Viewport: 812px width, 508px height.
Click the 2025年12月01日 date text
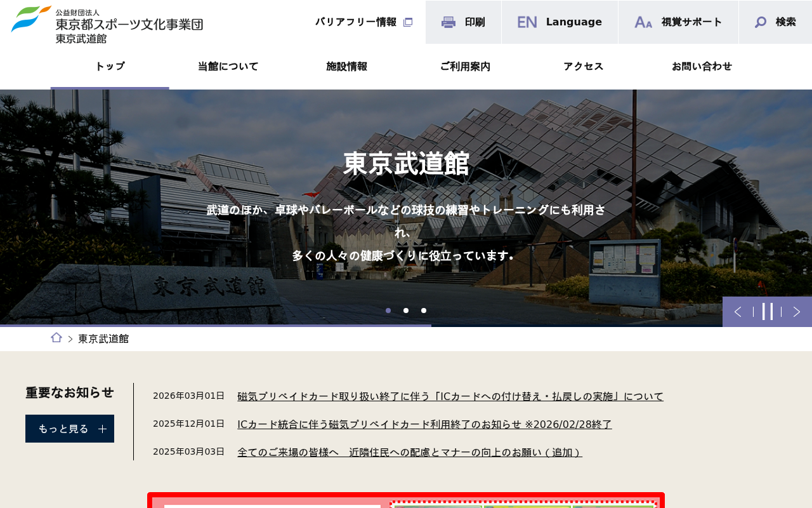[189, 424]
